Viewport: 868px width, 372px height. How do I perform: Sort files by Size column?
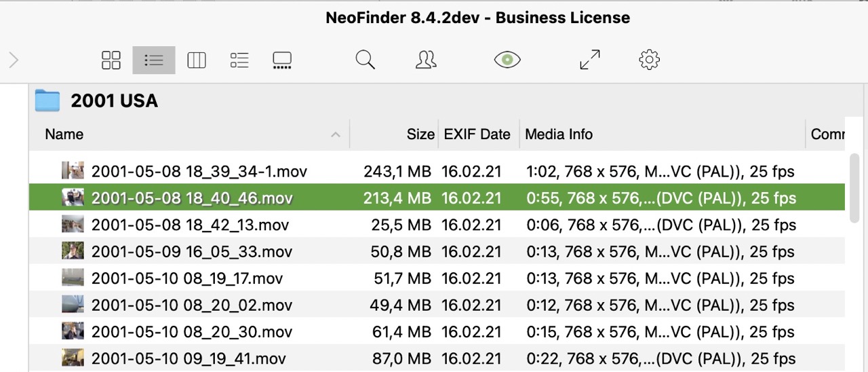pos(420,134)
